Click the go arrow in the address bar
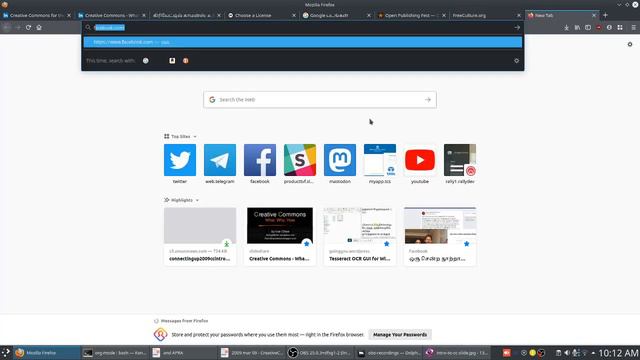Viewport: 640px width, 360px height. point(517,27)
